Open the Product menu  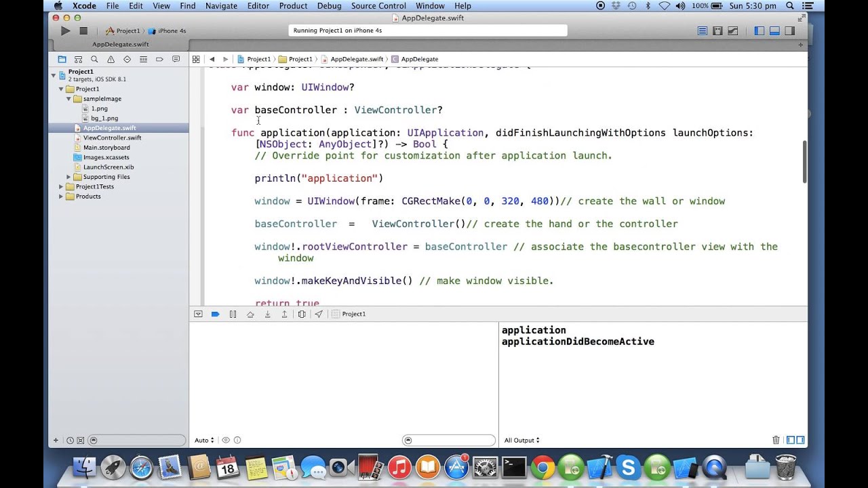pos(293,5)
